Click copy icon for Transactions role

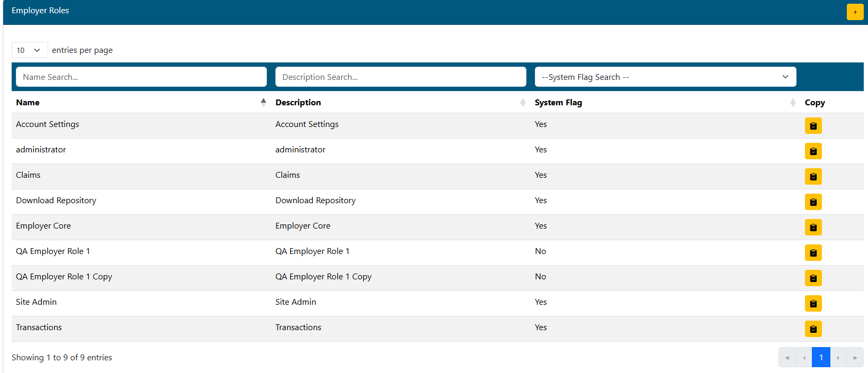point(813,329)
